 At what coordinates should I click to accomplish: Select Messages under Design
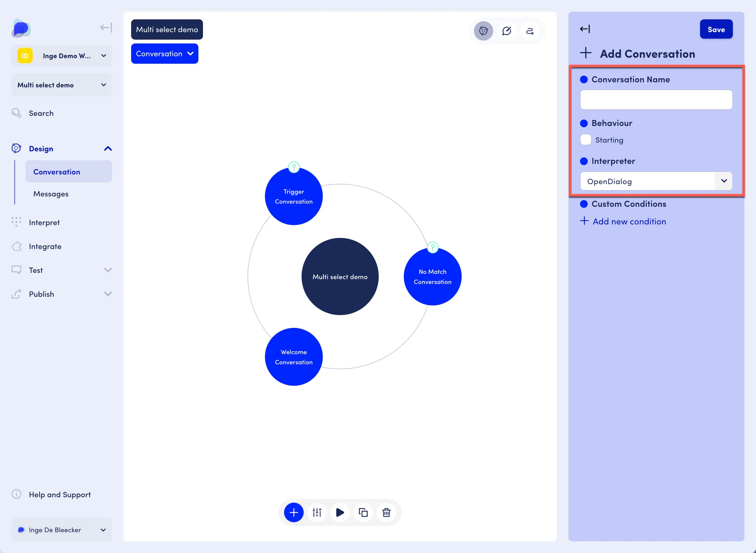pyautogui.click(x=51, y=194)
